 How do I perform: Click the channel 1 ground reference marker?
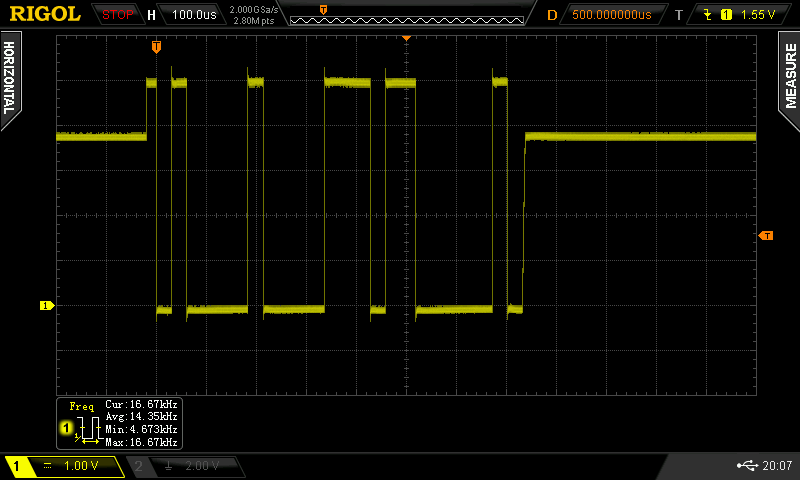47,306
